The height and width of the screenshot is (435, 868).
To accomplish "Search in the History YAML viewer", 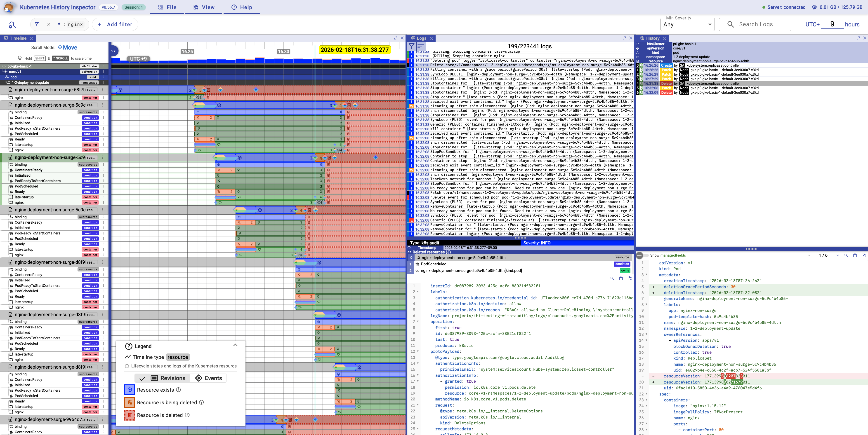I will pos(846,255).
